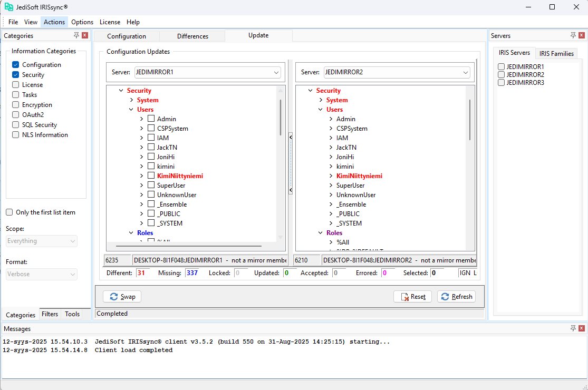Open the Format dropdown

coord(42,274)
